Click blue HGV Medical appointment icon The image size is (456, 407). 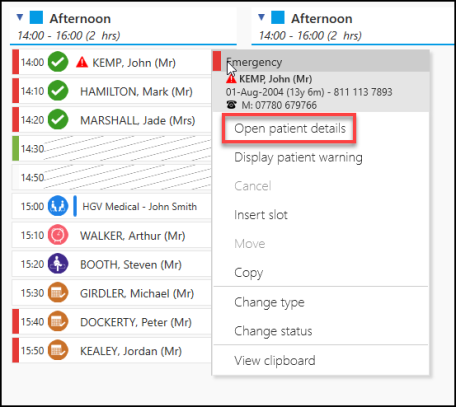tap(58, 206)
